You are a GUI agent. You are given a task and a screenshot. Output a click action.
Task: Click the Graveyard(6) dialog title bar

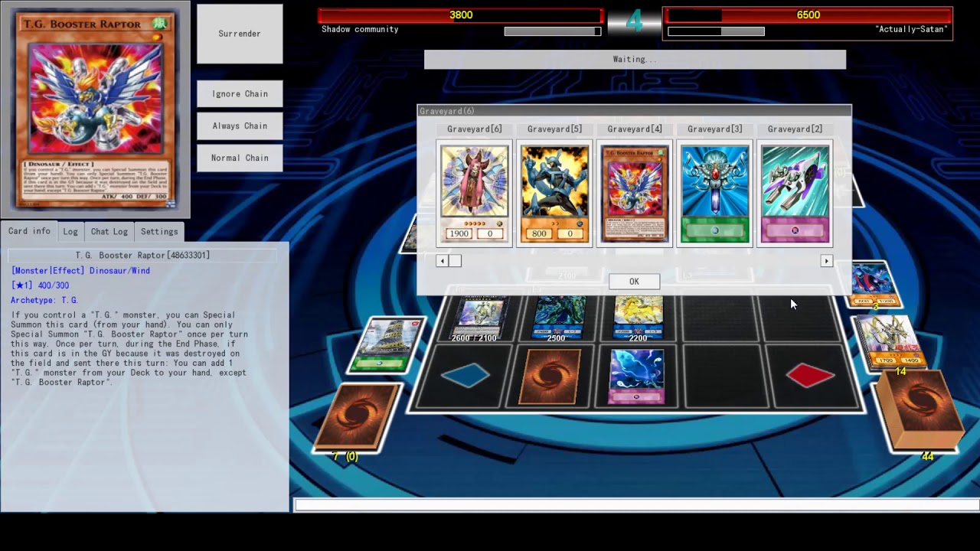click(x=634, y=111)
